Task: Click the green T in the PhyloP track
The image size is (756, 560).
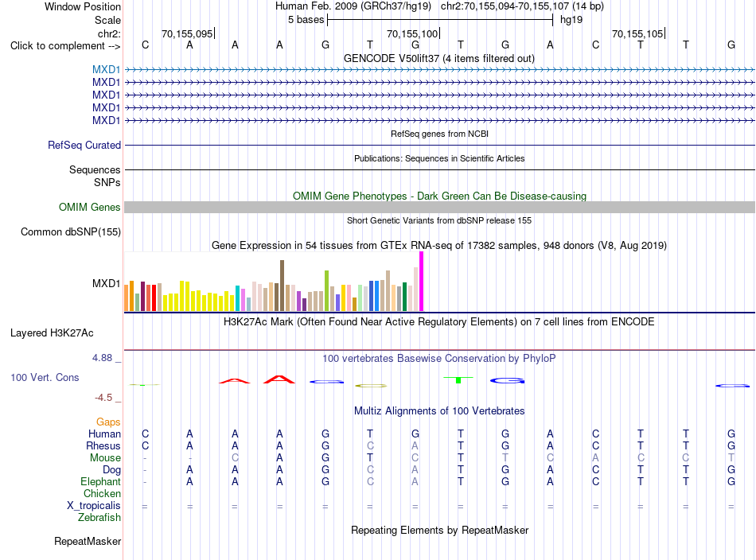Action: (x=458, y=379)
